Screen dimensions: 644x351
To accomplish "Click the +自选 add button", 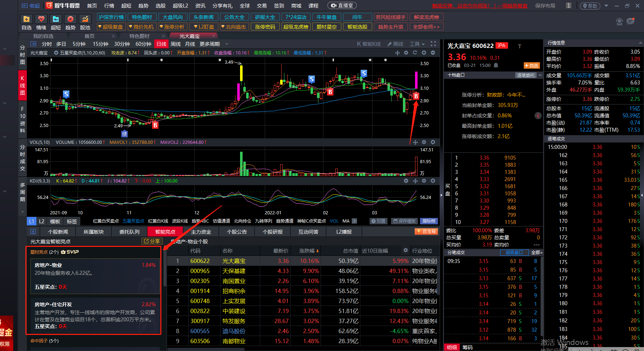I will [x=531, y=65].
